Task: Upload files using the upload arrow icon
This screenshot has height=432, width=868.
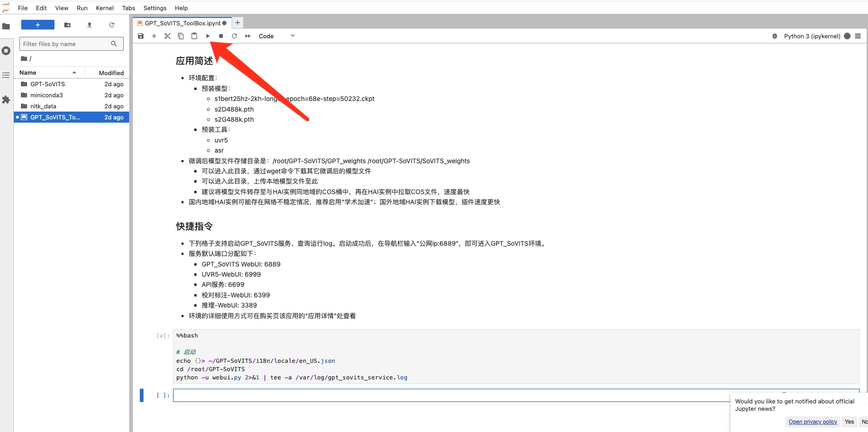Action: pos(90,24)
